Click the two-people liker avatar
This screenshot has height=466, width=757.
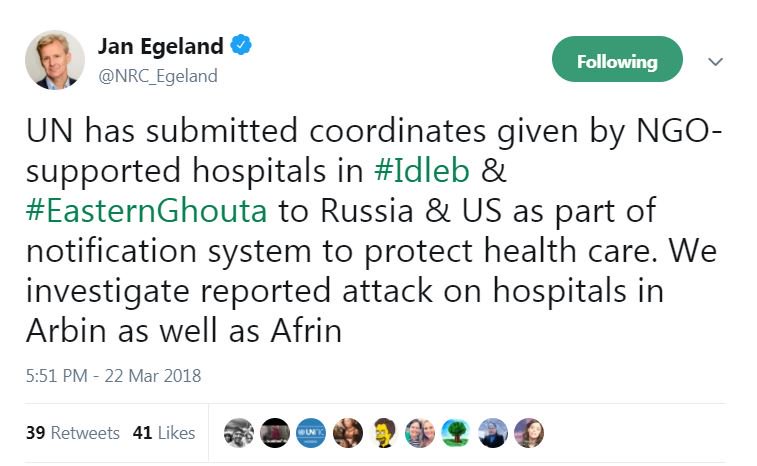[x=420, y=433]
